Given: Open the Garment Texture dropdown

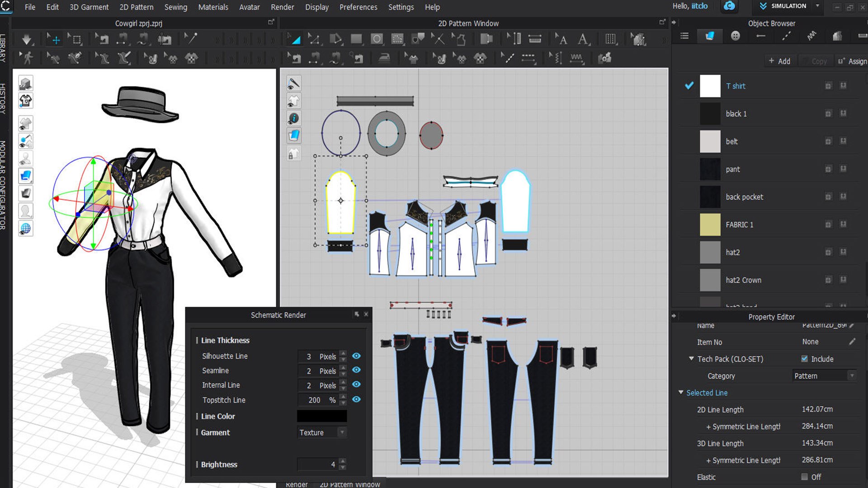Looking at the screenshot, I should click(322, 432).
